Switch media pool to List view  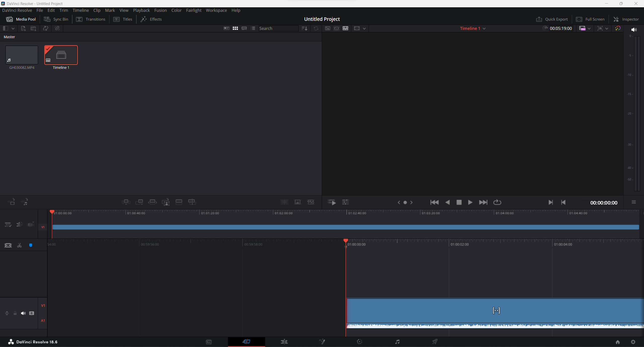(253, 28)
